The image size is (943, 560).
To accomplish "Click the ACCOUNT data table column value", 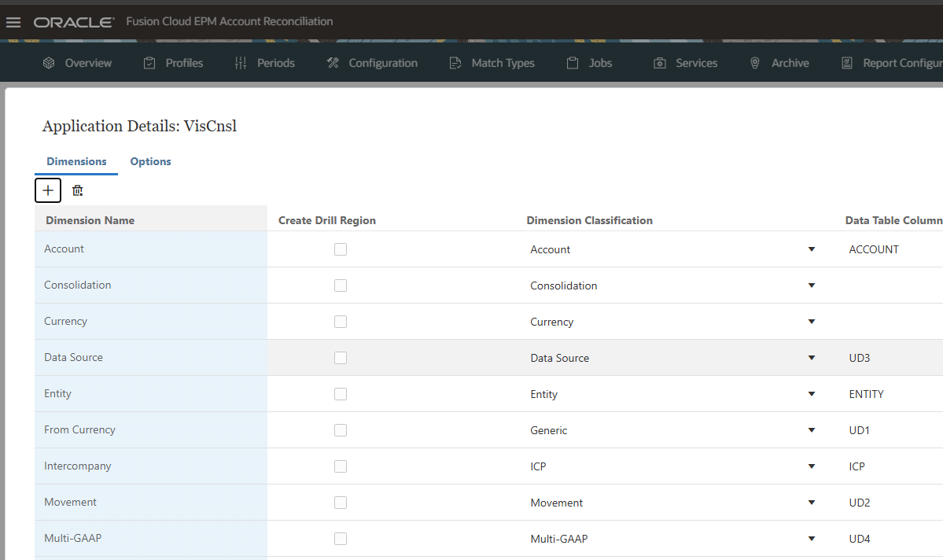I will coord(873,249).
